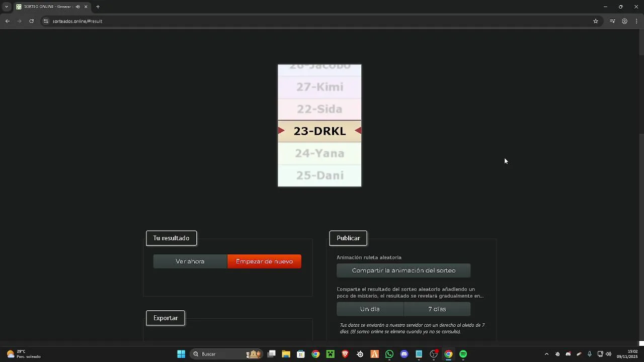This screenshot has width=644, height=362.
Task: Mute the tab using its speaker icon
Action: pos(77,7)
